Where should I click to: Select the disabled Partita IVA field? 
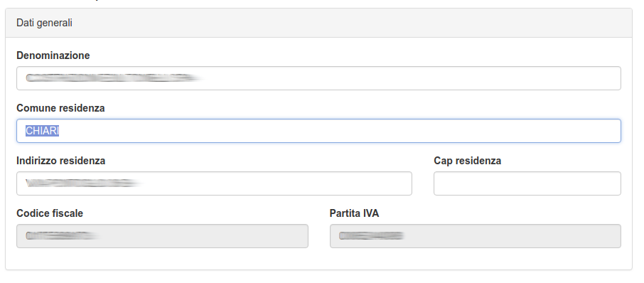tap(476, 236)
